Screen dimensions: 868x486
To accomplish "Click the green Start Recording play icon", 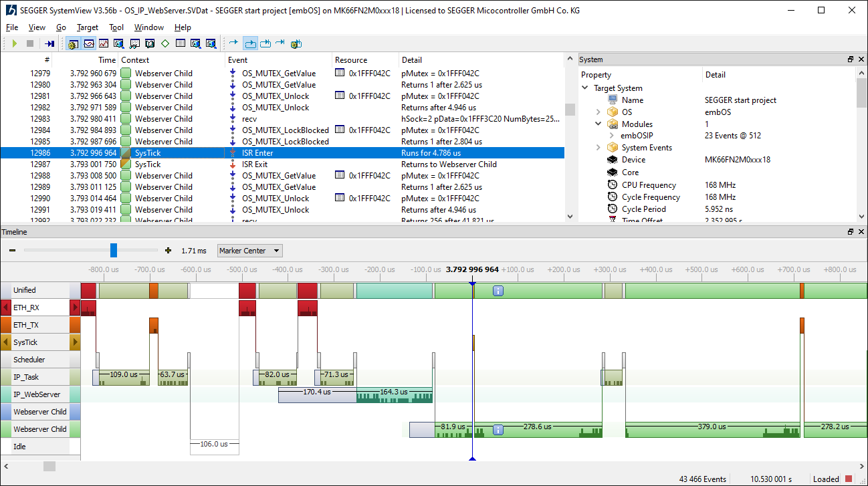I will pyautogui.click(x=15, y=43).
